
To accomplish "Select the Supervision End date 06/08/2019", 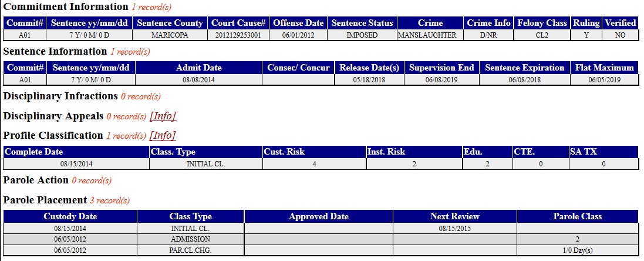I will coord(441,80).
